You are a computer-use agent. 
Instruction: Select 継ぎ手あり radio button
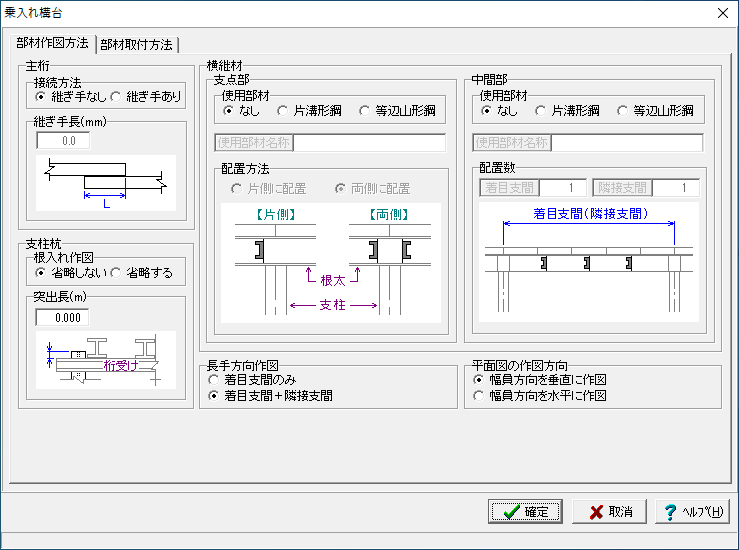[146, 97]
